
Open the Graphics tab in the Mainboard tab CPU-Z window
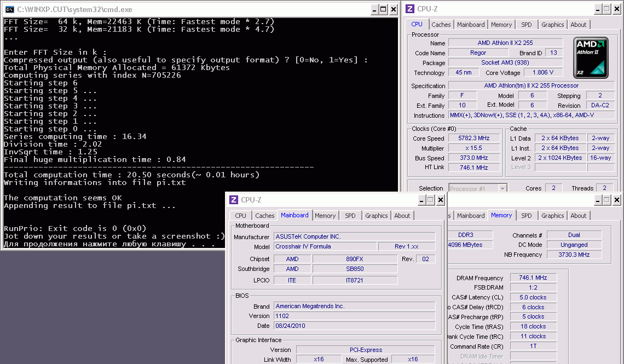377,216
